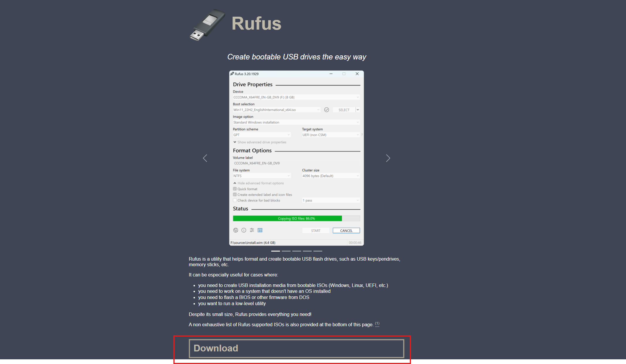Click the elapsed time 00:00:46 in status bar
Image resolution: width=626 pixels, height=364 pixels.
(355, 242)
